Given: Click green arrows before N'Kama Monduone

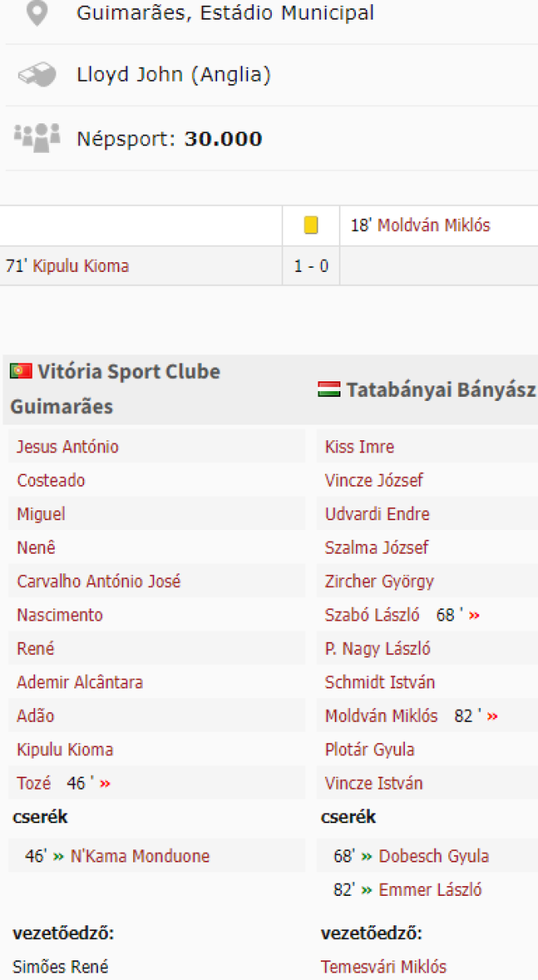Looking at the screenshot, I should 59,857.
